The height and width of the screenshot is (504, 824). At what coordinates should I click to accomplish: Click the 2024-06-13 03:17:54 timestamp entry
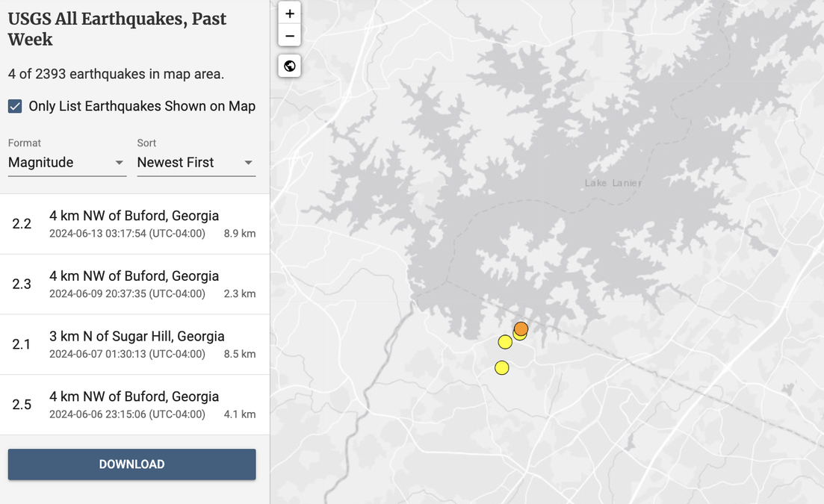(127, 234)
